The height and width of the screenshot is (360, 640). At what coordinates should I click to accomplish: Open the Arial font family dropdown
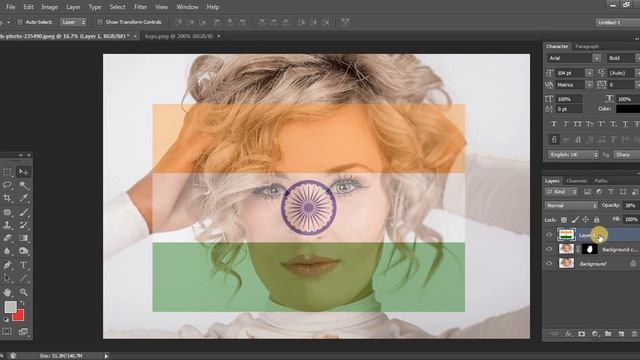(x=597, y=58)
